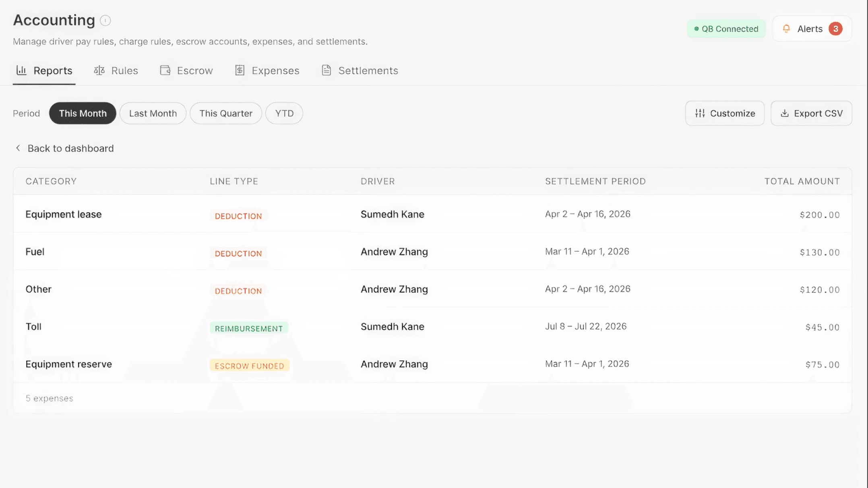This screenshot has height=488, width=868.
Task: Sort by Total Amount column header
Action: (x=802, y=181)
